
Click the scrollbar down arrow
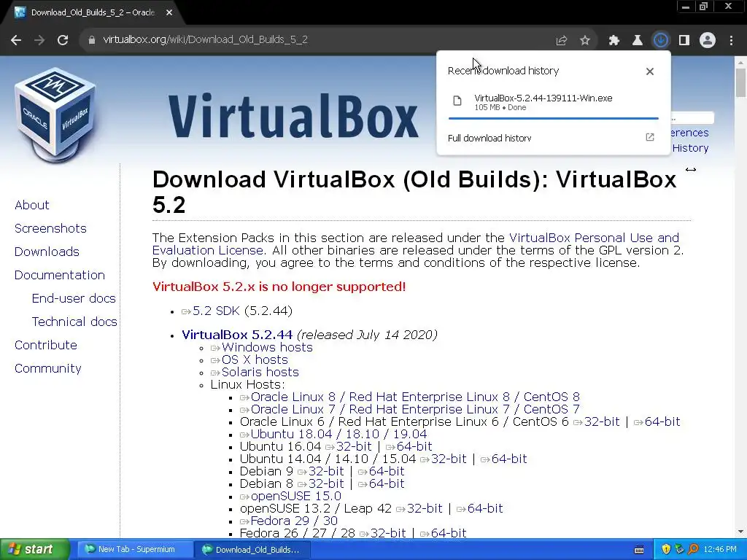click(740, 532)
